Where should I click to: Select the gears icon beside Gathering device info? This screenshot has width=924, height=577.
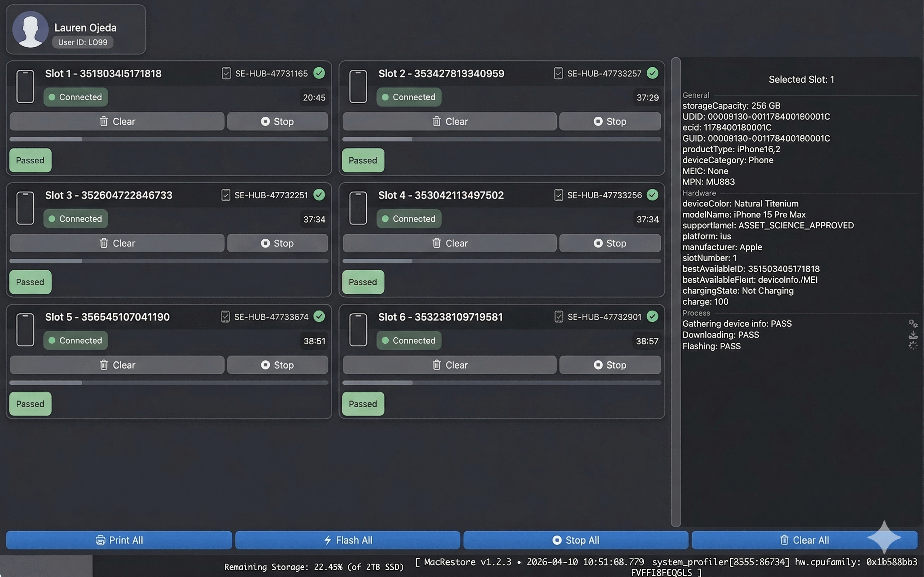[x=914, y=323]
